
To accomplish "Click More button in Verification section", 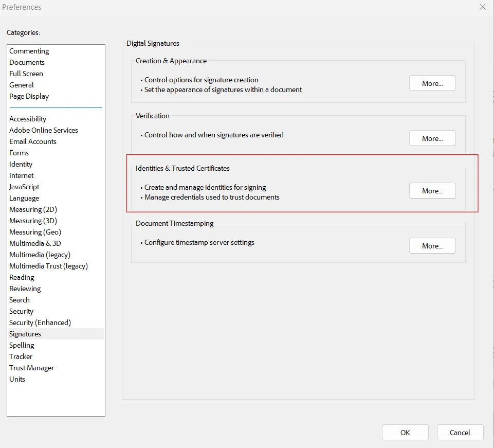I will [432, 138].
